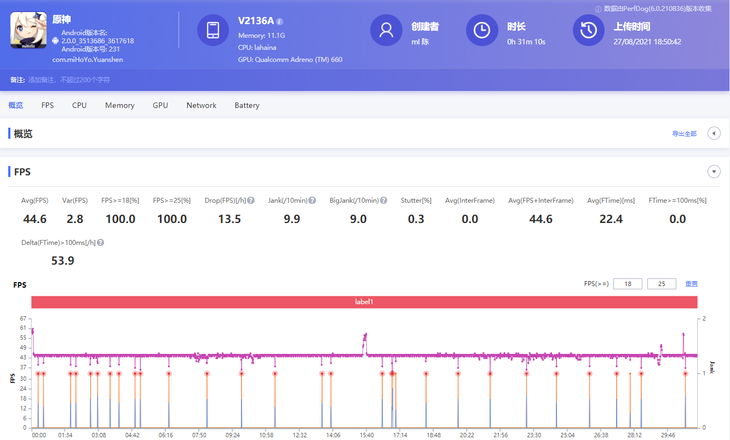Click the red label1 bar

coord(364,302)
